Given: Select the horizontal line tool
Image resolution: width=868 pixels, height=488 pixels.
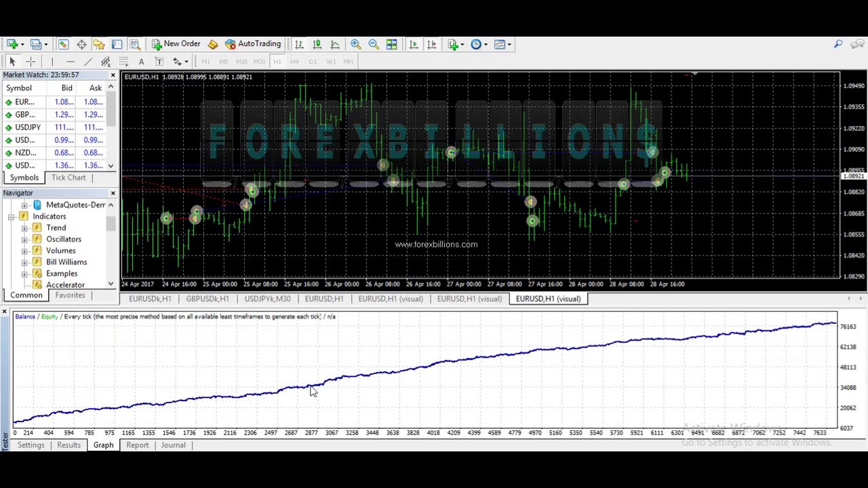Looking at the screenshot, I should click(70, 62).
